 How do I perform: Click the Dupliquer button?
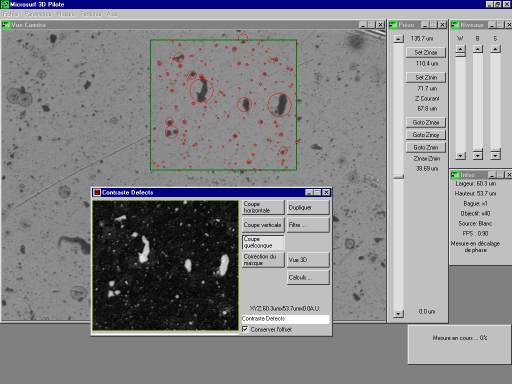coord(308,207)
